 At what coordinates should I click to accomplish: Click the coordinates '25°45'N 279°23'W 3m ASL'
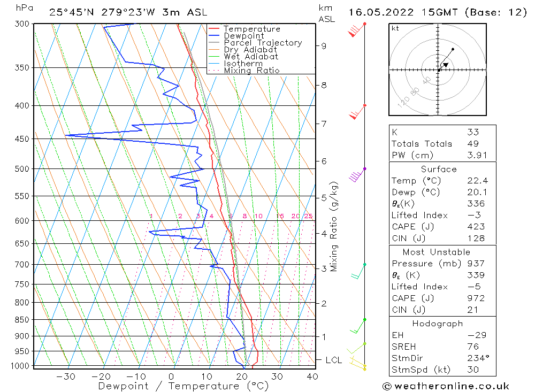pos(128,12)
